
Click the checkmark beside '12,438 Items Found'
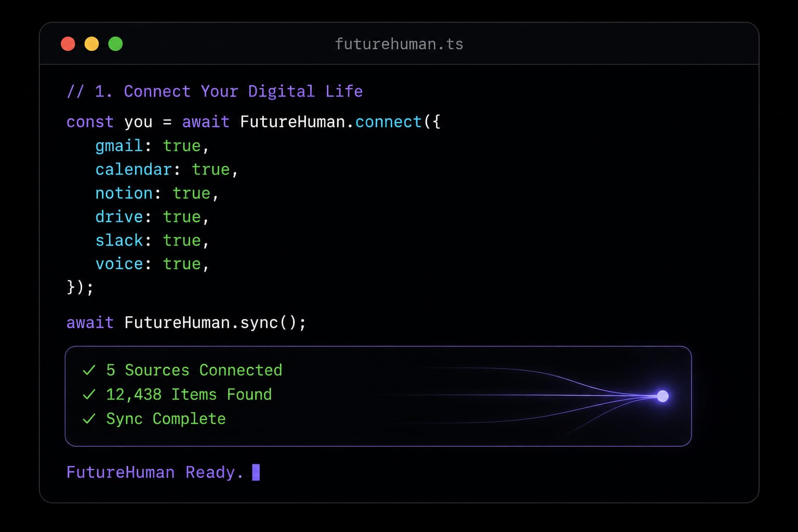pyautogui.click(x=89, y=394)
